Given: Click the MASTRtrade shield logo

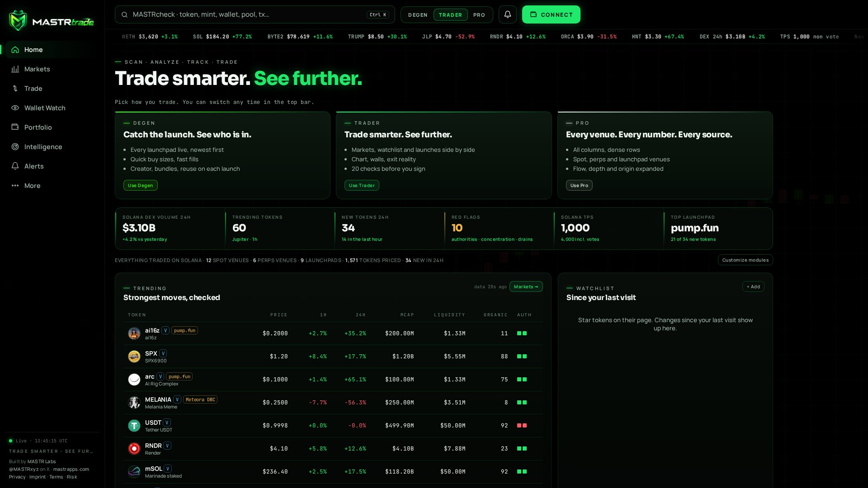Looking at the screenshot, I should click(18, 20).
